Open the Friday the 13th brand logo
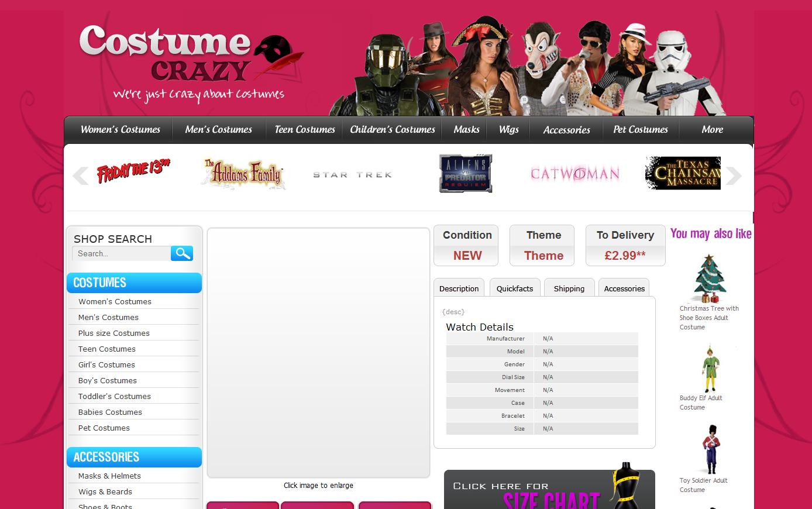This screenshot has height=509, width=812. pos(133,172)
